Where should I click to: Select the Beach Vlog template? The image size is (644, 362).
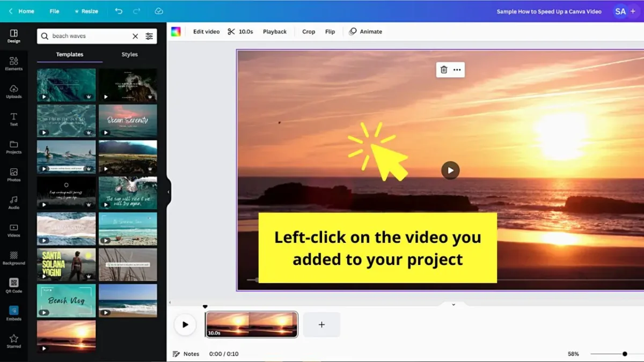(x=66, y=300)
